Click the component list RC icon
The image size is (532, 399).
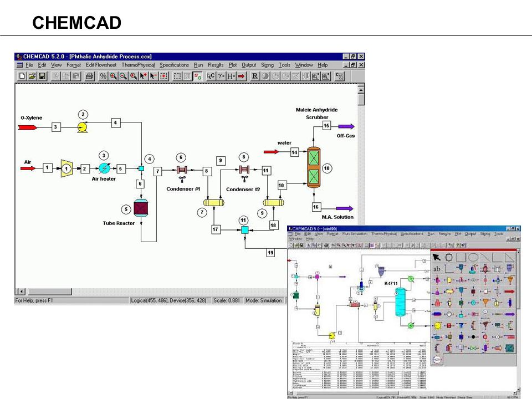pyautogui.click(x=211, y=76)
